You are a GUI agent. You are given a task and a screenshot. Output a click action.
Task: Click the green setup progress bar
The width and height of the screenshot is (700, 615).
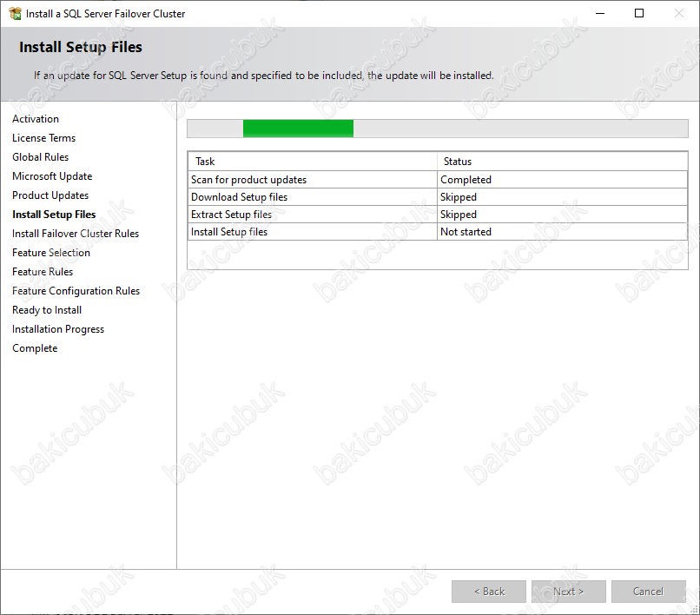(298, 129)
